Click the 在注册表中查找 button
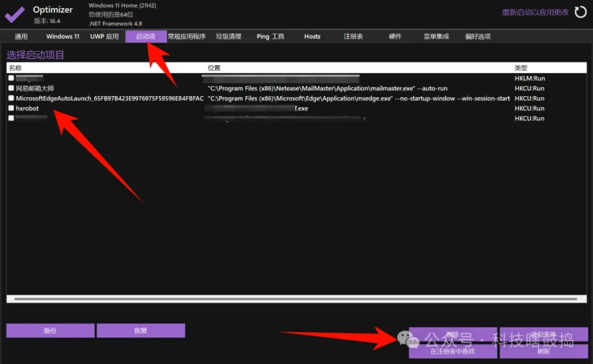 point(453,351)
